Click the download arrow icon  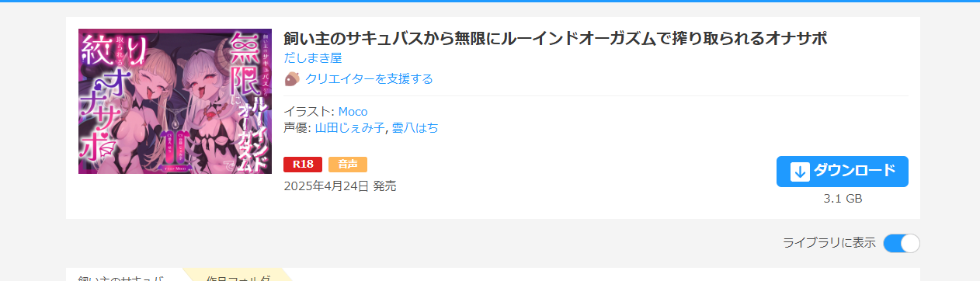pos(800,172)
